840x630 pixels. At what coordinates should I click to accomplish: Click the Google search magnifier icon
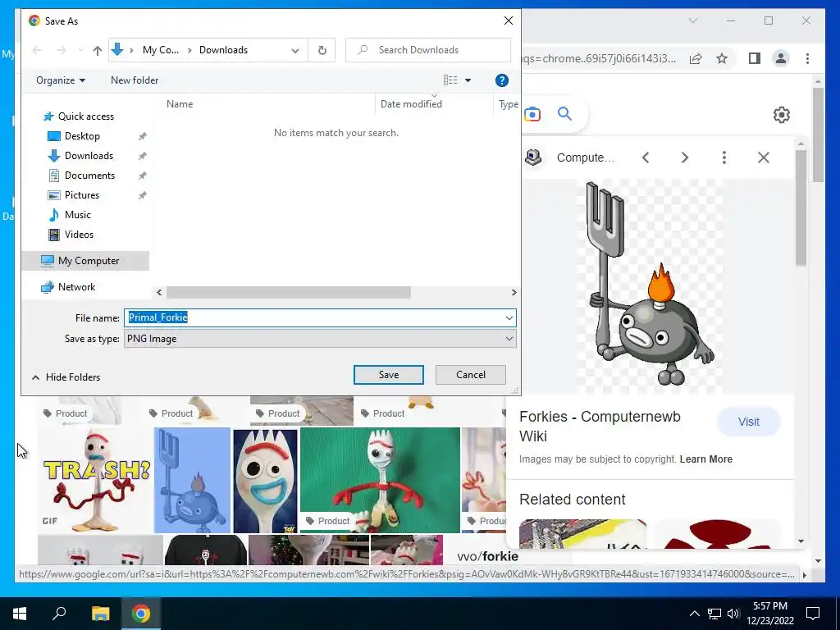tap(564, 113)
